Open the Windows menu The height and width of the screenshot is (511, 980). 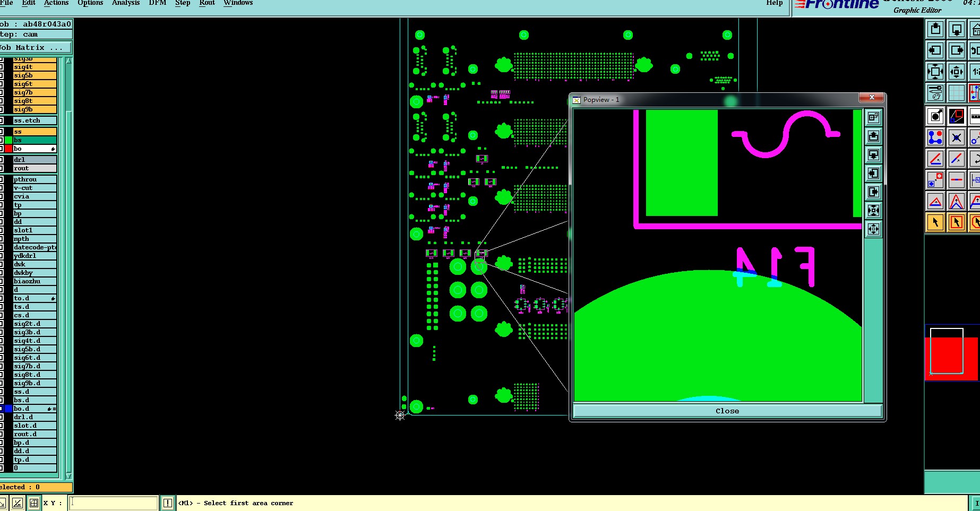click(x=238, y=3)
